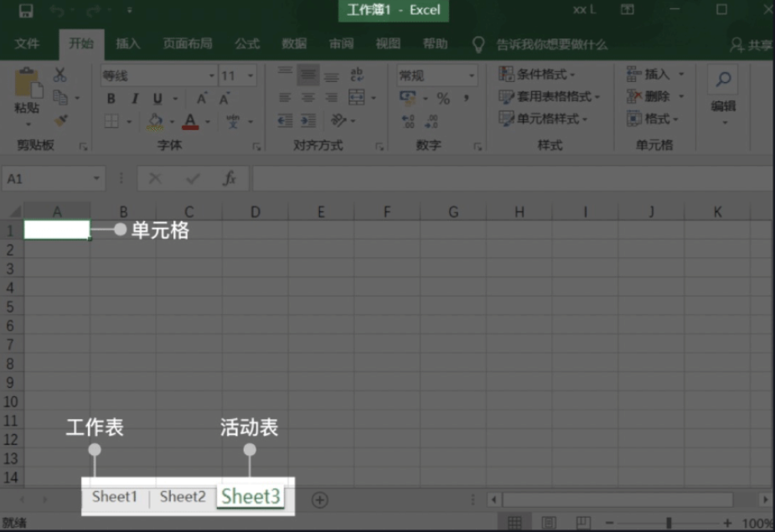The image size is (775, 532).
Task: Open the Fill Color dropdown arrow
Action: 171,121
